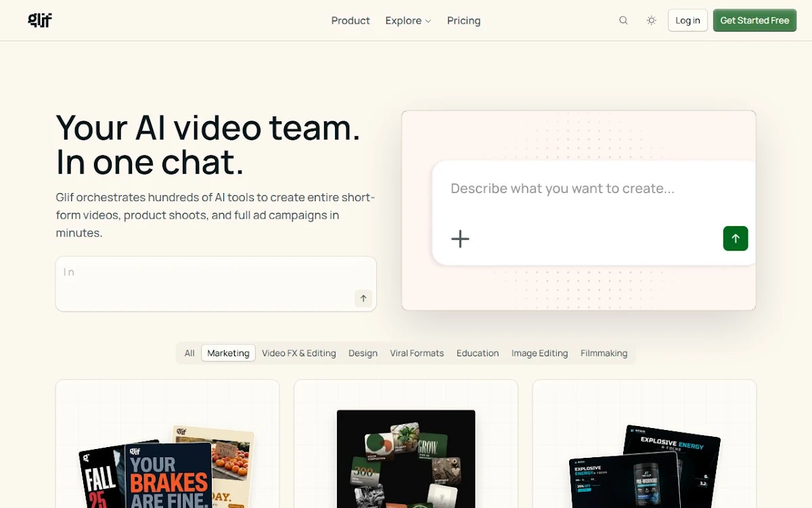Open the Product menu item

click(x=351, y=20)
